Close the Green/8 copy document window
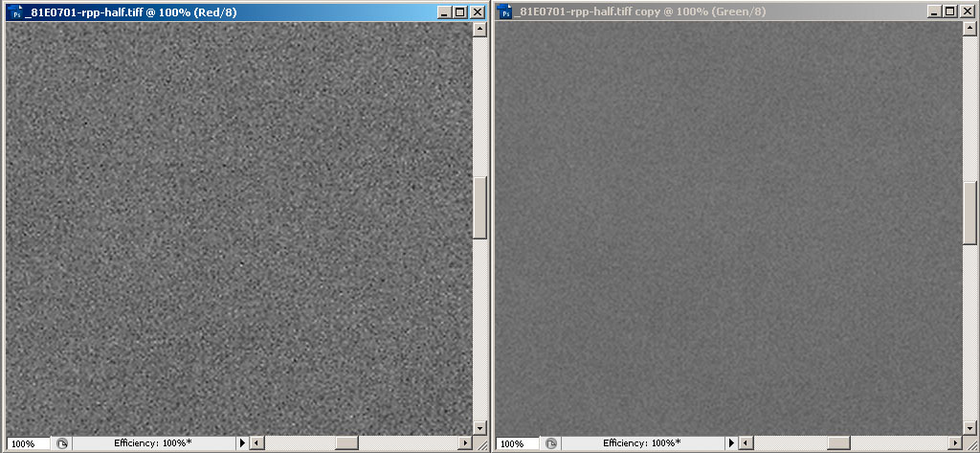 pos(968,11)
